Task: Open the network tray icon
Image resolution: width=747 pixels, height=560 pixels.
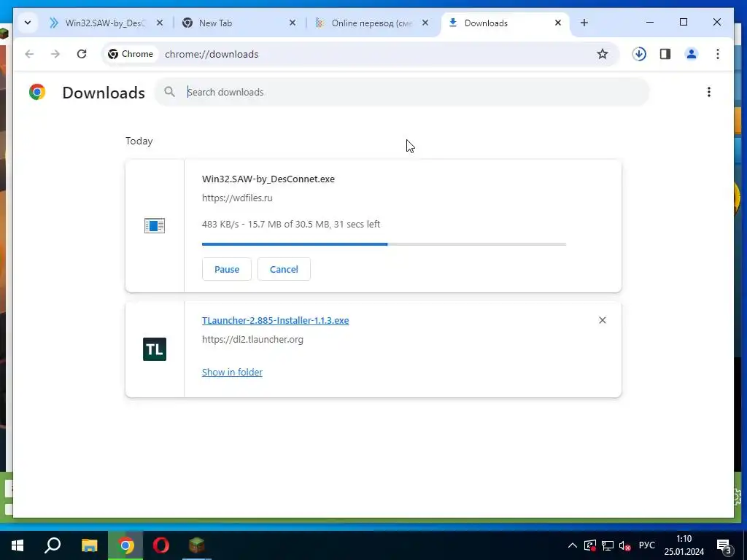Action: [608, 545]
